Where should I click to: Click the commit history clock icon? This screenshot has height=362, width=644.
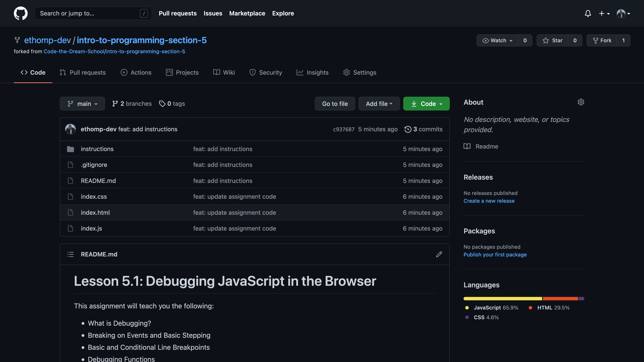pyautogui.click(x=408, y=129)
